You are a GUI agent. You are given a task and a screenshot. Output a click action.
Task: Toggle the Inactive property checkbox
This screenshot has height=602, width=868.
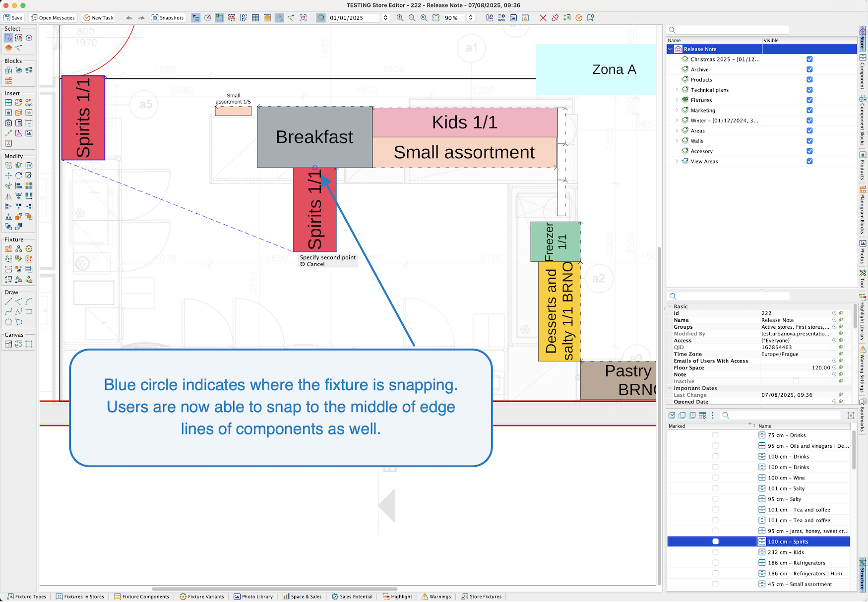pyautogui.click(x=796, y=381)
